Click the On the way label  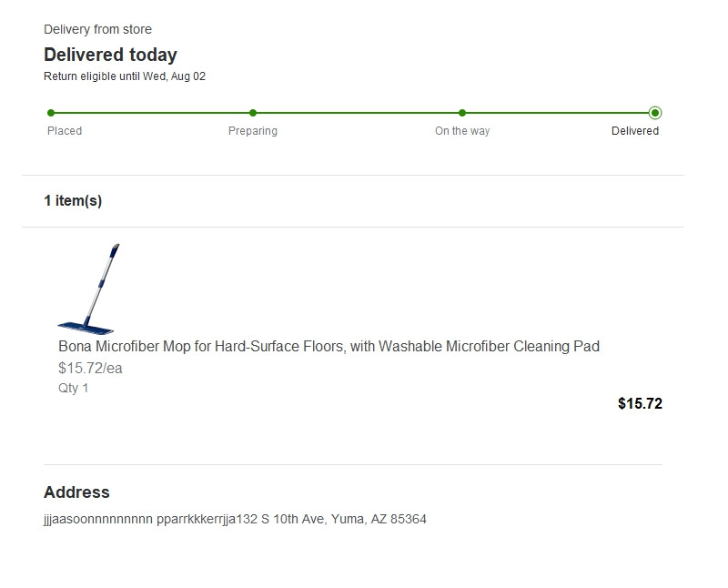pos(462,131)
